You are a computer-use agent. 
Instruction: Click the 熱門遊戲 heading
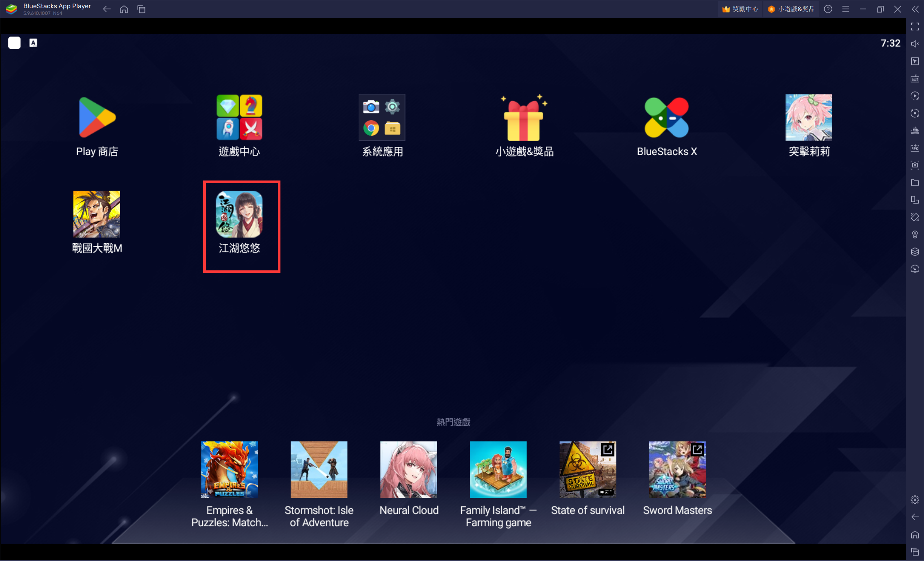[x=453, y=422]
